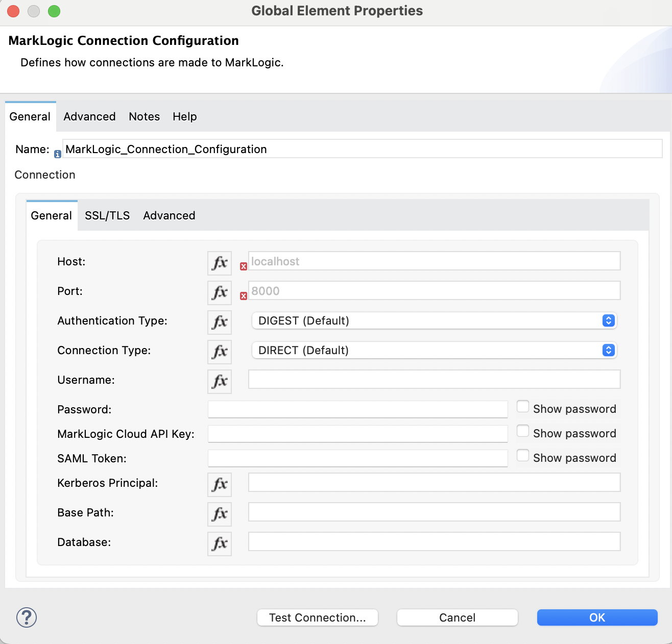Switch to the SSL/TLS connection tab

107,216
